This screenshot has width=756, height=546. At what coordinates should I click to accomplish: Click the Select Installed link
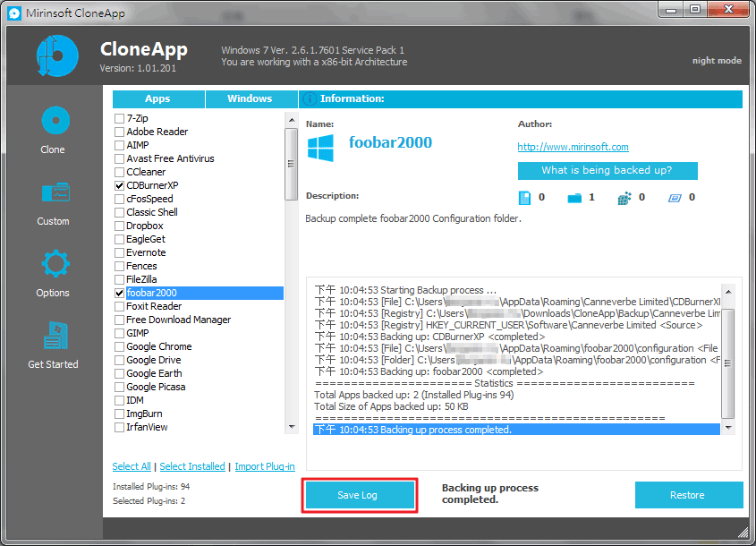(192, 466)
